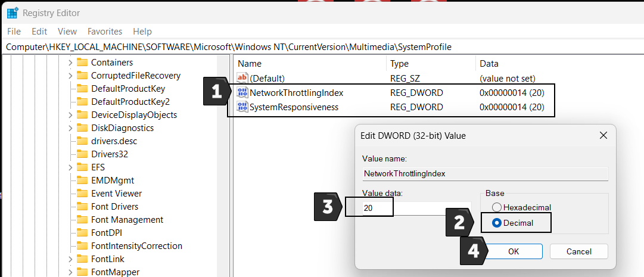This screenshot has width=644, height=277.
Task: Click the (Default) string value icon
Action: pos(242,78)
